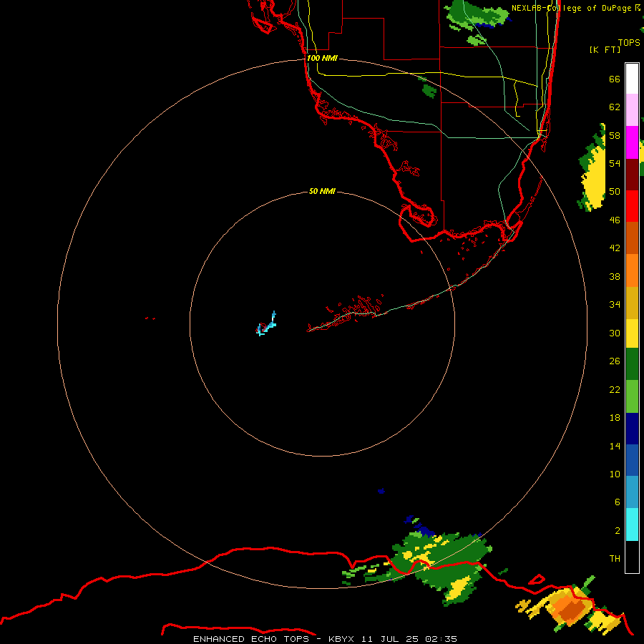Click the legend value 30

click(615, 333)
